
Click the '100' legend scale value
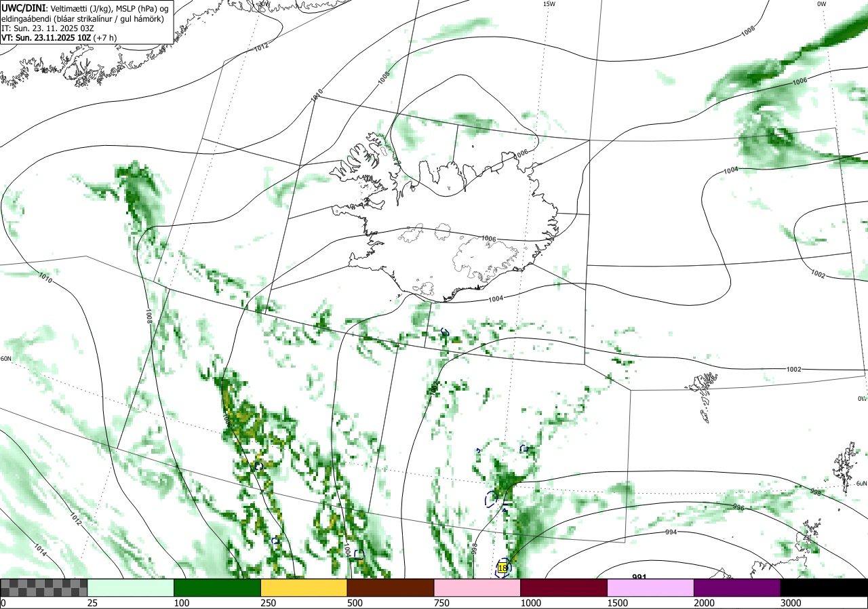coord(181,603)
